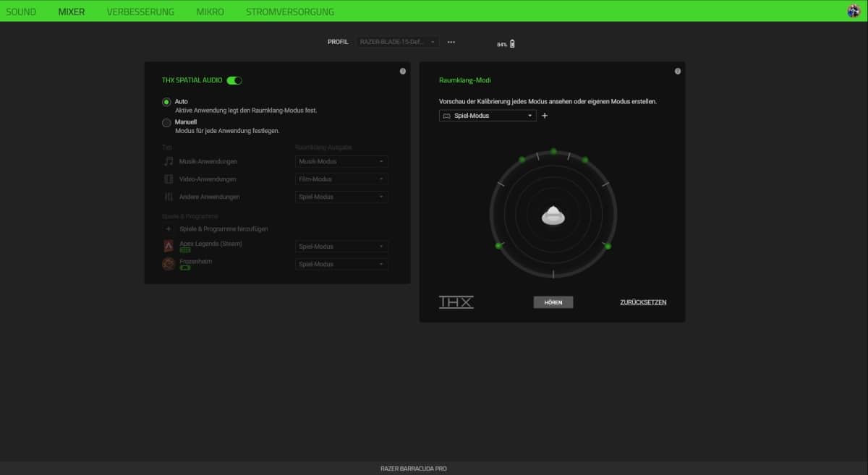Open Musik-Anwendungen mode dropdown
This screenshot has width=868, height=475.
(342, 161)
